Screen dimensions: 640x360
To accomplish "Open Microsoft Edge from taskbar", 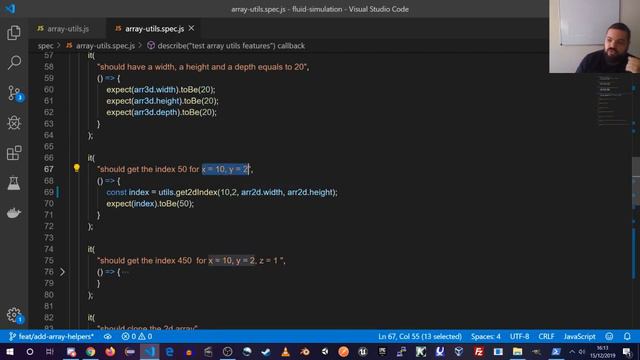I will (x=169, y=351).
